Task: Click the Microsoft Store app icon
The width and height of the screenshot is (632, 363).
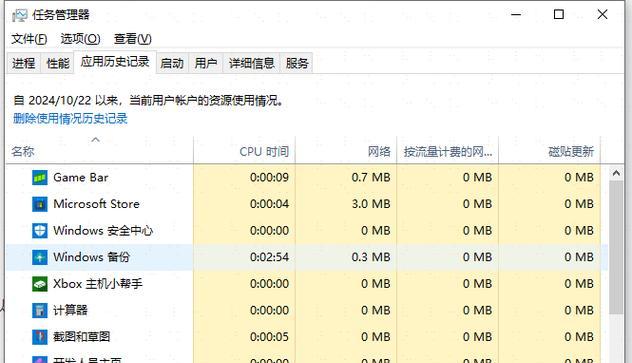Action: 40,204
